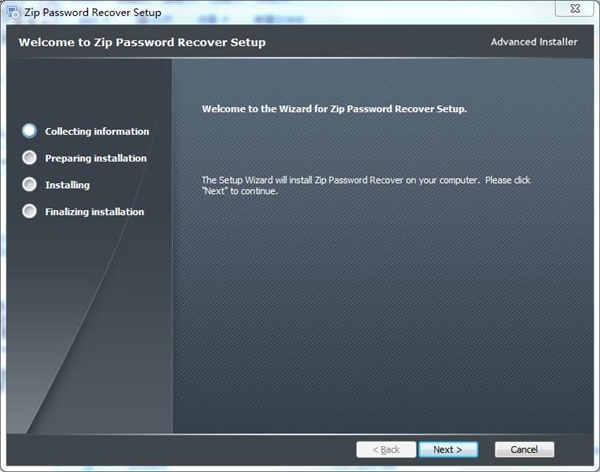Click the Finalizing installation step indicator
This screenshot has width=600, height=472.
click(29, 211)
